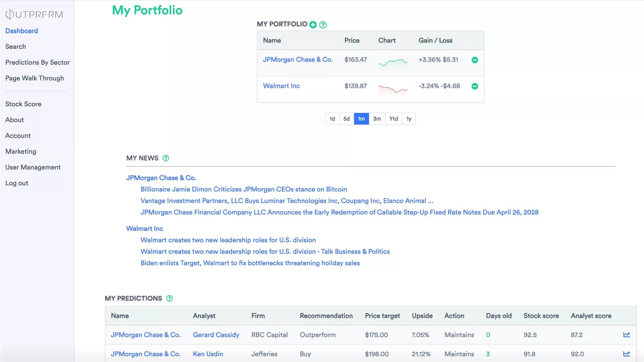The width and height of the screenshot is (644, 362).
Task: Select the Ytd time range
Action: coord(393,119)
